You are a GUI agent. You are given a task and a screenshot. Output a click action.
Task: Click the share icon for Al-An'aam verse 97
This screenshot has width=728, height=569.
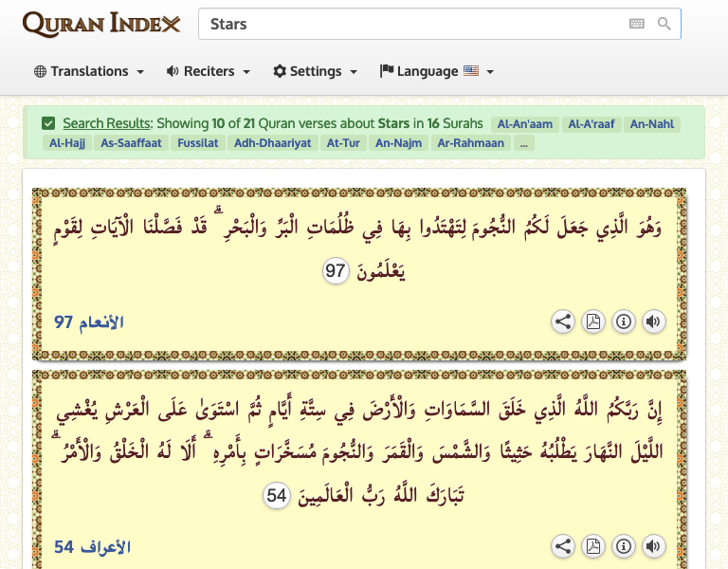pos(563,321)
